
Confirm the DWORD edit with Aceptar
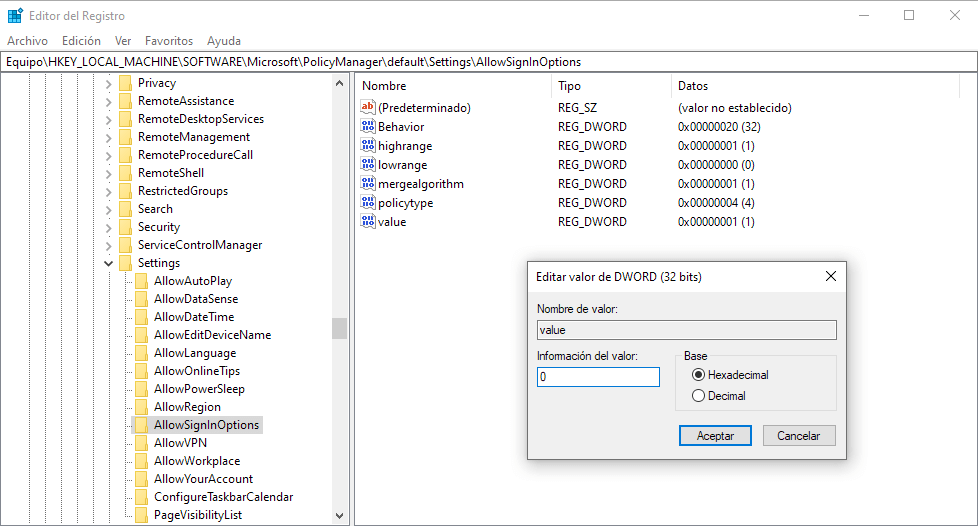click(715, 436)
